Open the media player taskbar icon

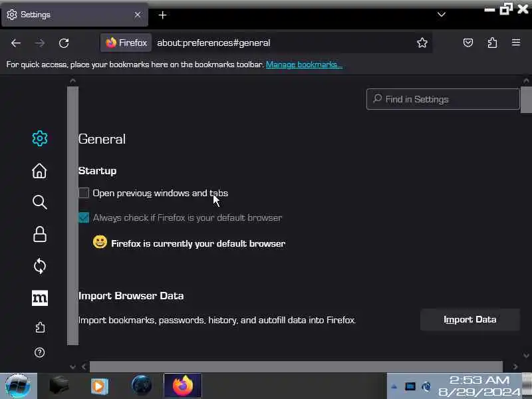(99, 386)
